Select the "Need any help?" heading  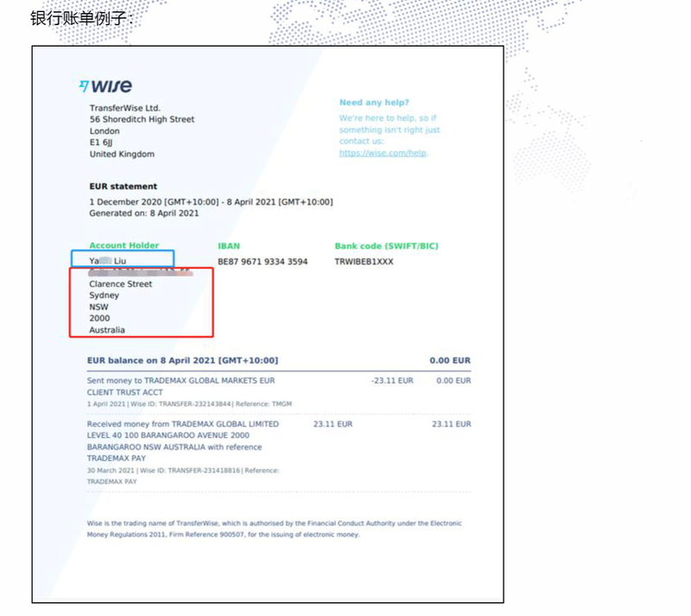click(x=374, y=102)
